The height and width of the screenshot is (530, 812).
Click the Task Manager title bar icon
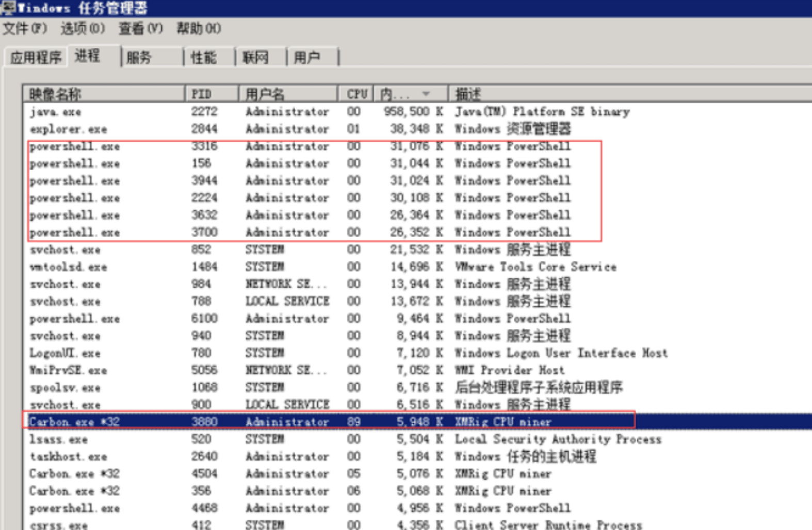click(x=8, y=8)
